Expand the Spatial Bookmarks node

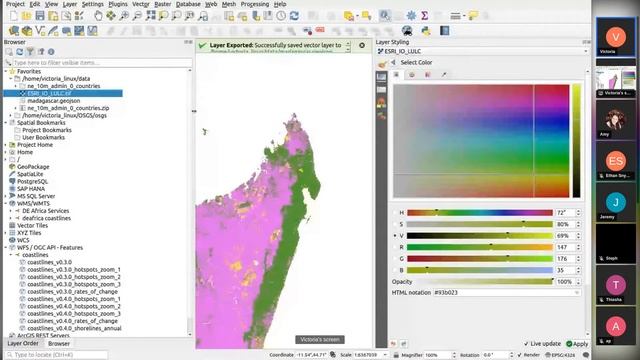pos(6,122)
